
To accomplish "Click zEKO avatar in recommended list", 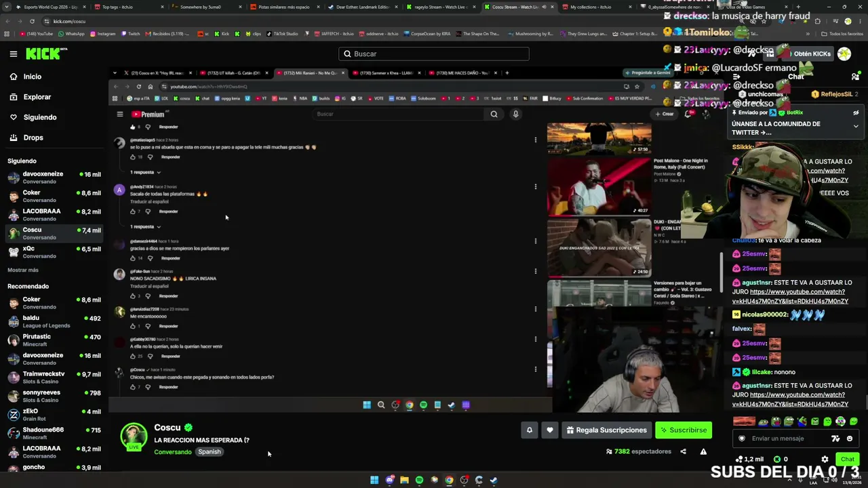I will 14,415.
